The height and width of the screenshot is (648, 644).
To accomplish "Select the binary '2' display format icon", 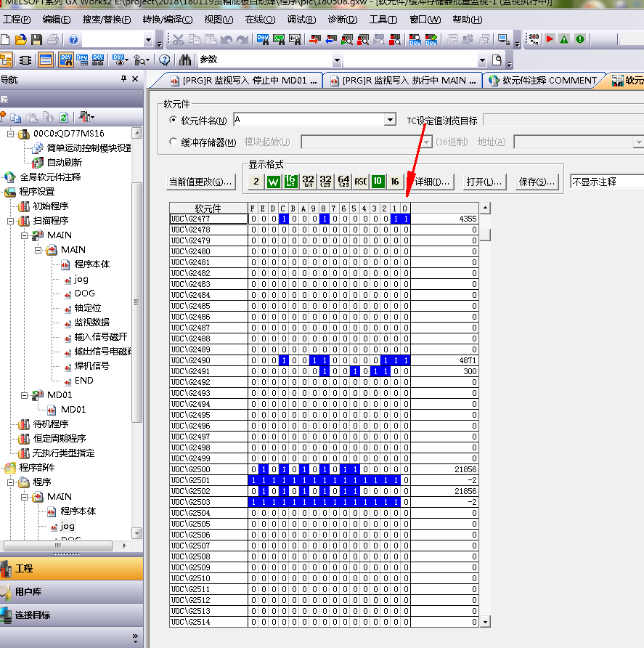I will (x=256, y=181).
